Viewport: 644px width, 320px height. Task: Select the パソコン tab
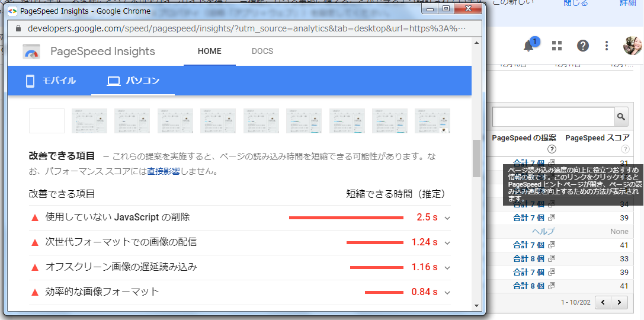pyautogui.click(x=133, y=81)
